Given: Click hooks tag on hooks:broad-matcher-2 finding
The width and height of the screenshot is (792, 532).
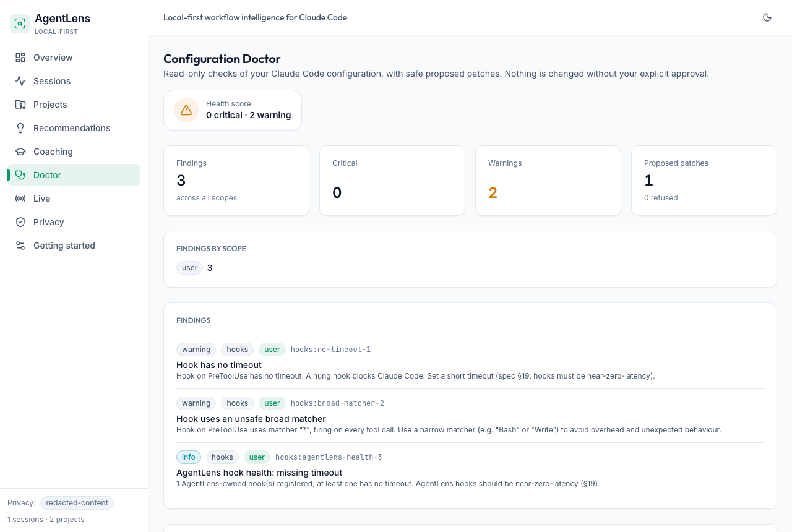Looking at the screenshot, I should point(237,403).
